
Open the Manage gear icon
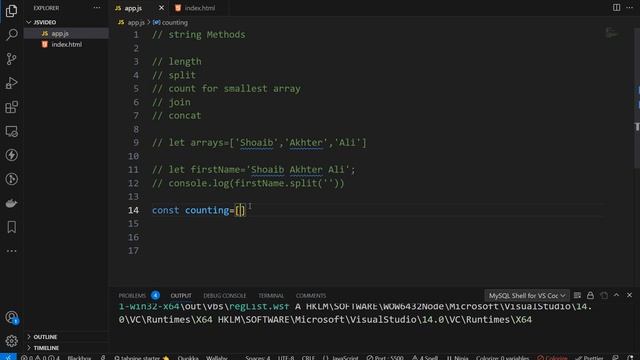click(x=11, y=341)
